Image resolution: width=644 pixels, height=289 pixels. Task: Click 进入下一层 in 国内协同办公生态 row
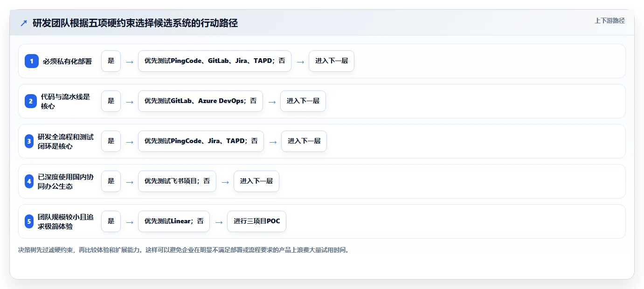256,181
